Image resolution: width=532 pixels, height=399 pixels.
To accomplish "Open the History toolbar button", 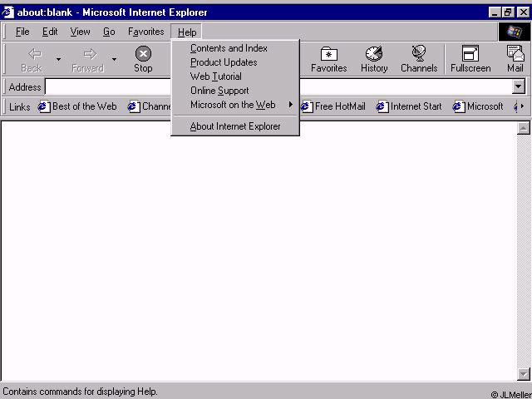I will click(374, 59).
